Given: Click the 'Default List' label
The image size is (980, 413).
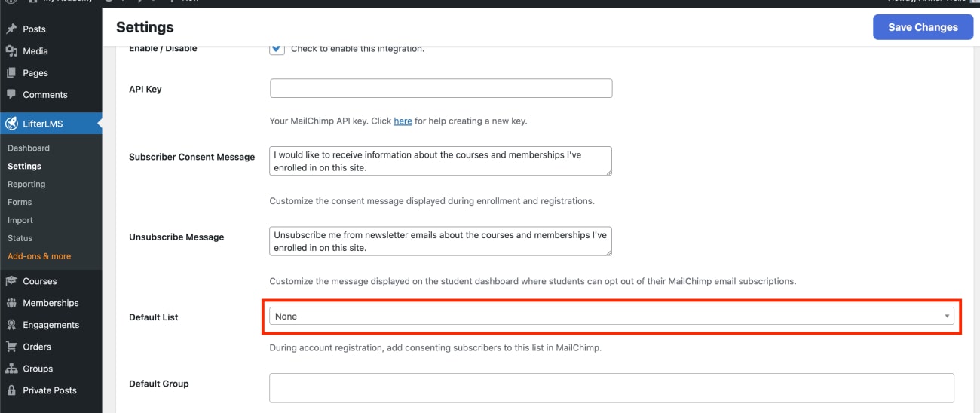Looking at the screenshot, I should point(154,317).
